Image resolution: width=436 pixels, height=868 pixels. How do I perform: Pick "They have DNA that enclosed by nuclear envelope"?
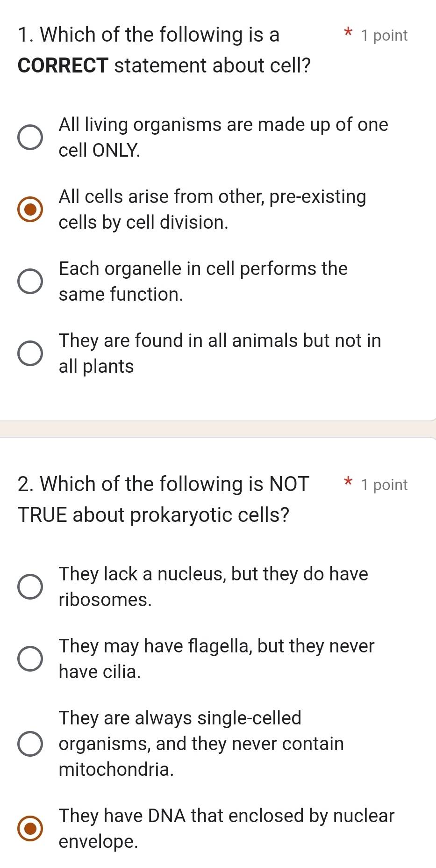[31, 828]
